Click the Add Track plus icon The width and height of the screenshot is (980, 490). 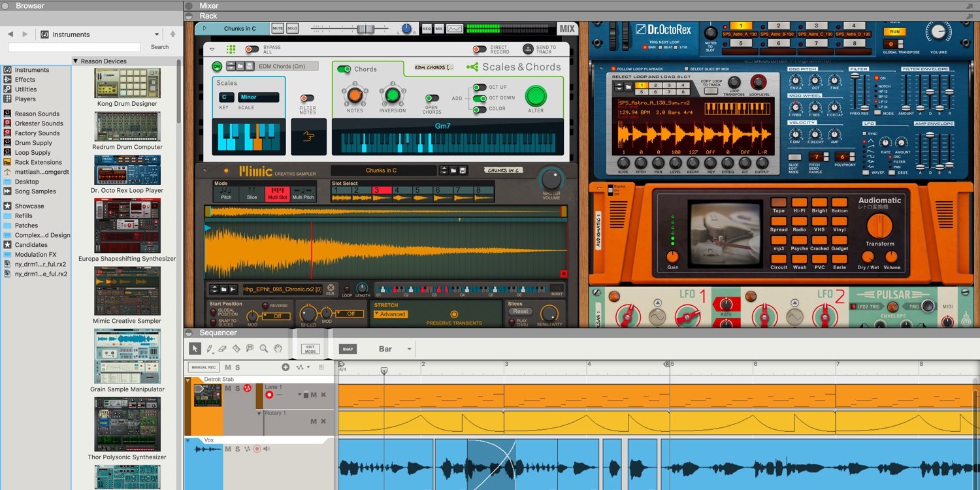point(286,367)
